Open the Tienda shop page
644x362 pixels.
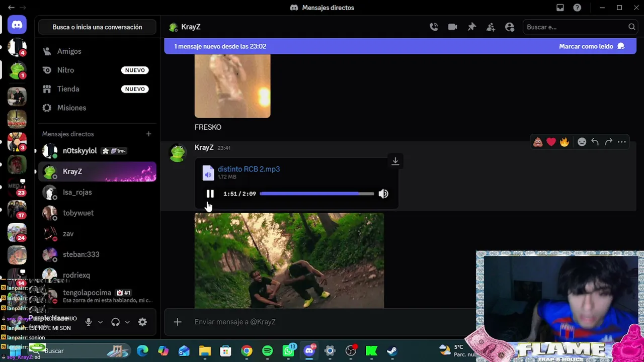tap(97, 89)
